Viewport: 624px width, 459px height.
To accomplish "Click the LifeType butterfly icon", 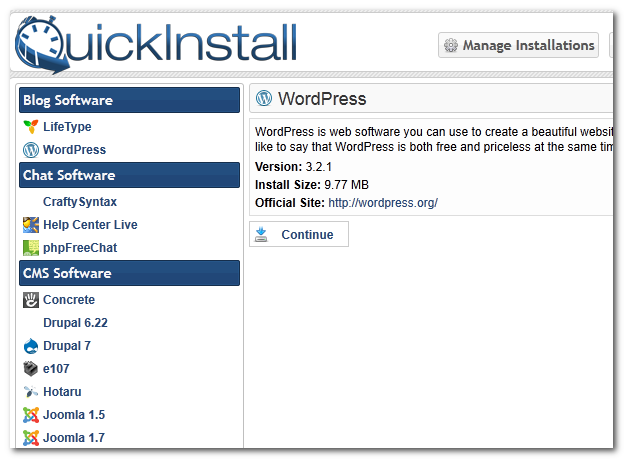I will click(31, 127).
